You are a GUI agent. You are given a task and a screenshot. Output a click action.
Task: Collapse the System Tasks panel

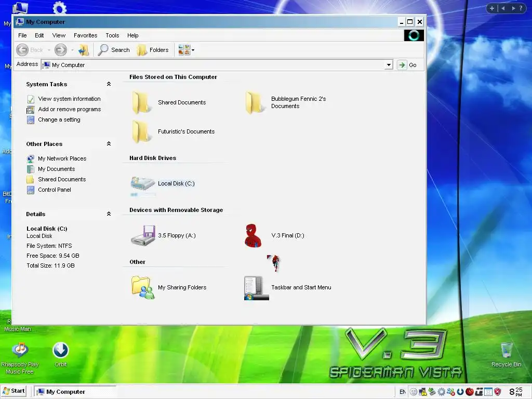click(109, 84)
